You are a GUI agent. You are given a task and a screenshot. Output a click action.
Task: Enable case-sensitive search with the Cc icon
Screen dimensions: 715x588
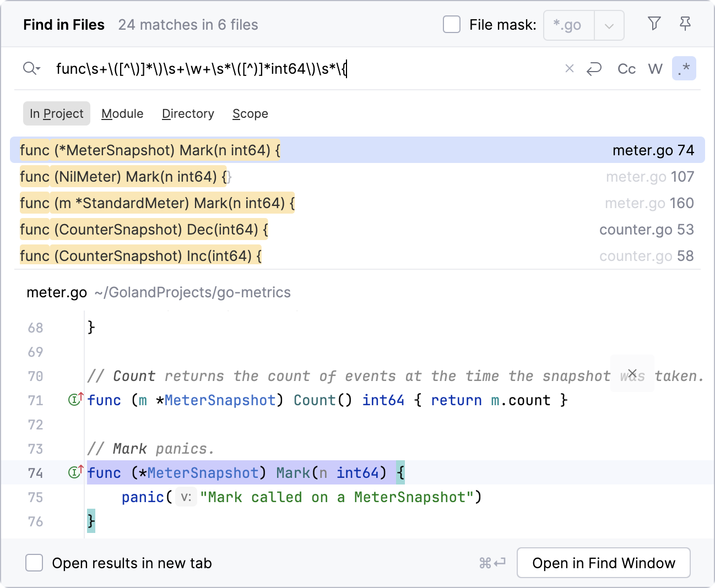[626, 69]
